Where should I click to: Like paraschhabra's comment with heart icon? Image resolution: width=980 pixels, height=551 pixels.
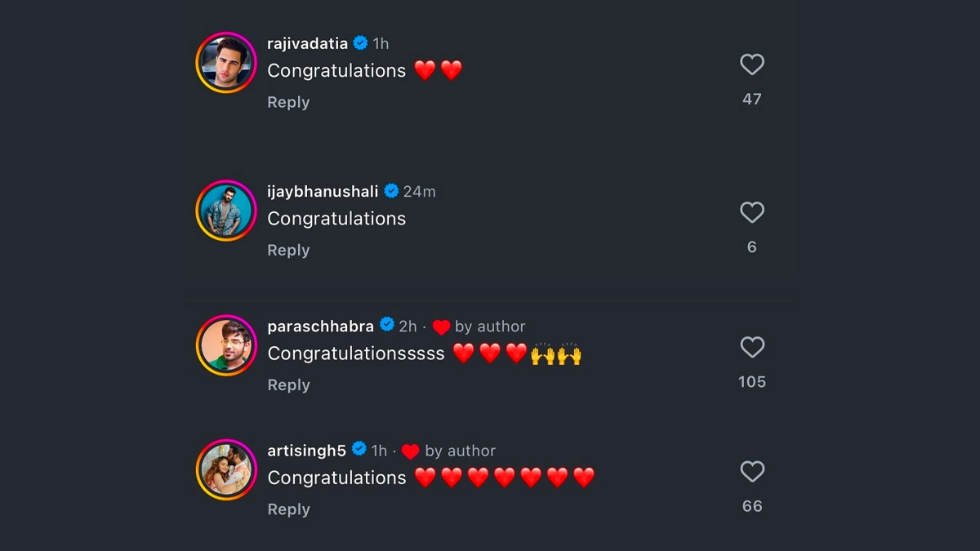[x=751, y=347]
